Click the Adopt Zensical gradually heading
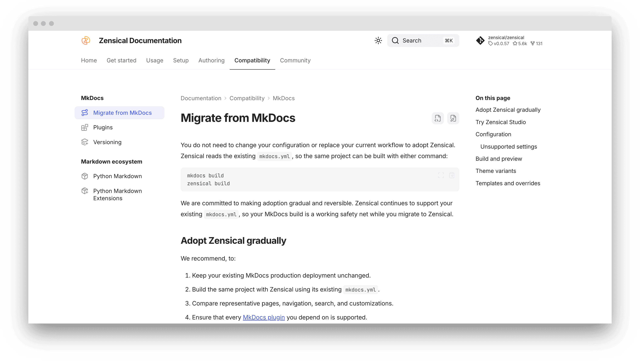The image size is (640, 364). click(x=233, y=241)
